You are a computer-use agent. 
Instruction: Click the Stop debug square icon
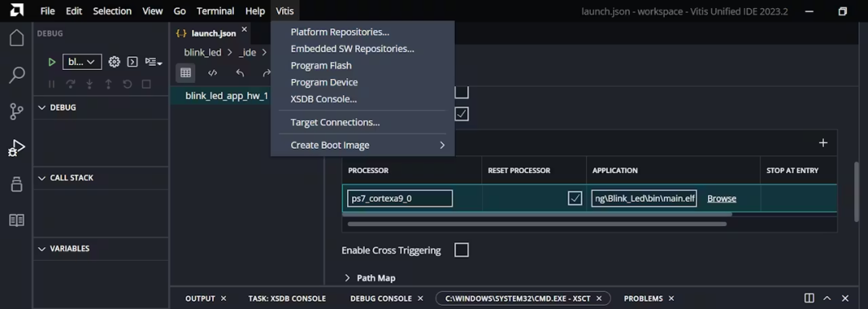point(146,84)
